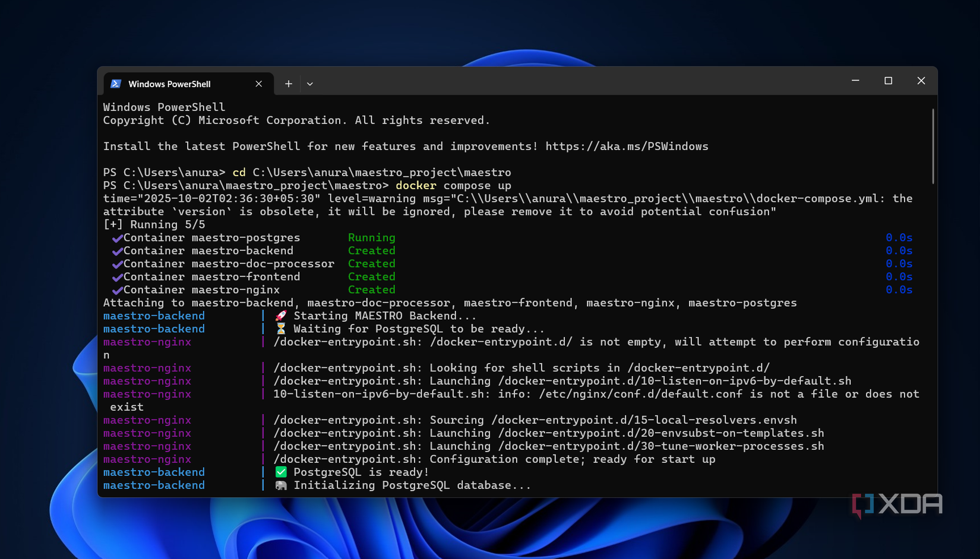Image resolution: width=980 pixels, height=559 pixels.
Task: Click the '[+] Running 5/5' status line
Action: (x=154, y=224)
